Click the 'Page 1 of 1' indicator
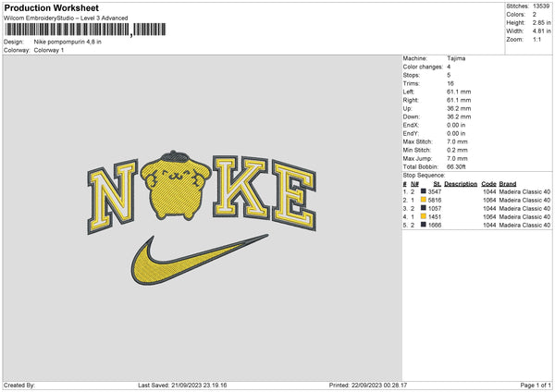Screen dimensions: 555x392 [536, 386]
